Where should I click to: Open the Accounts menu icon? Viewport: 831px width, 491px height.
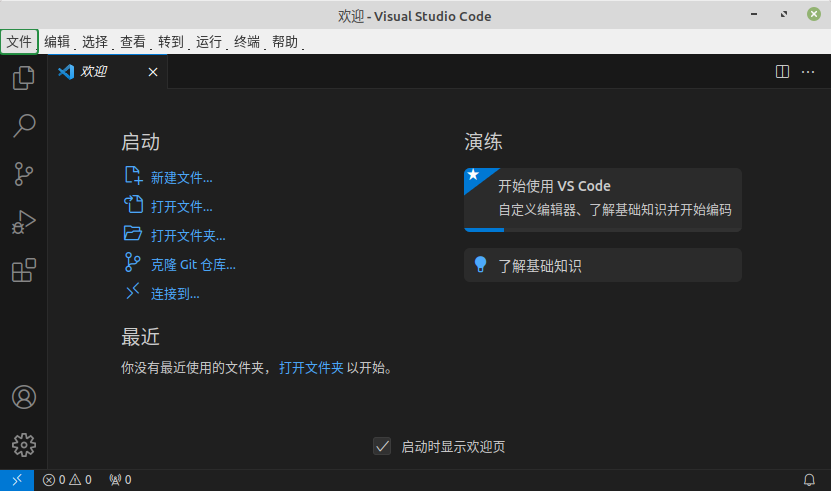(x=24, y=397)
